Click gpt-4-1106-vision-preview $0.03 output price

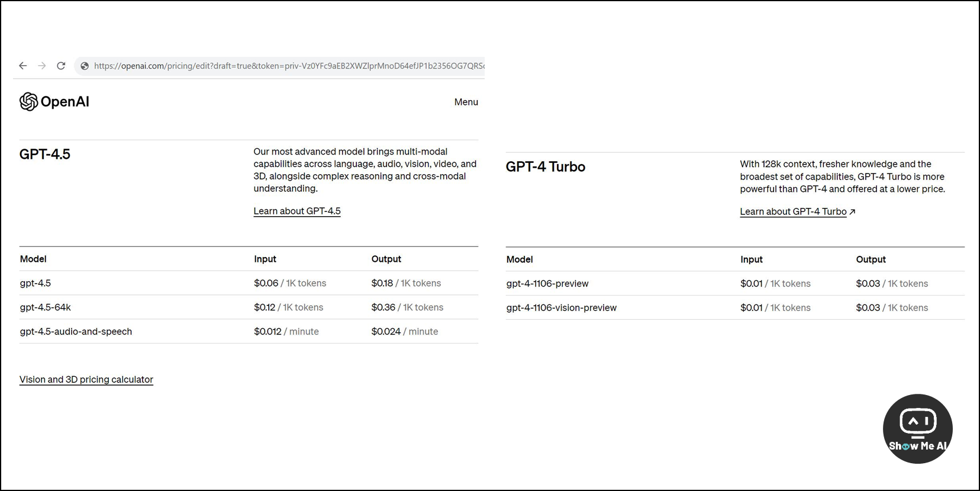pyautogui.click(x=892, y=308)
